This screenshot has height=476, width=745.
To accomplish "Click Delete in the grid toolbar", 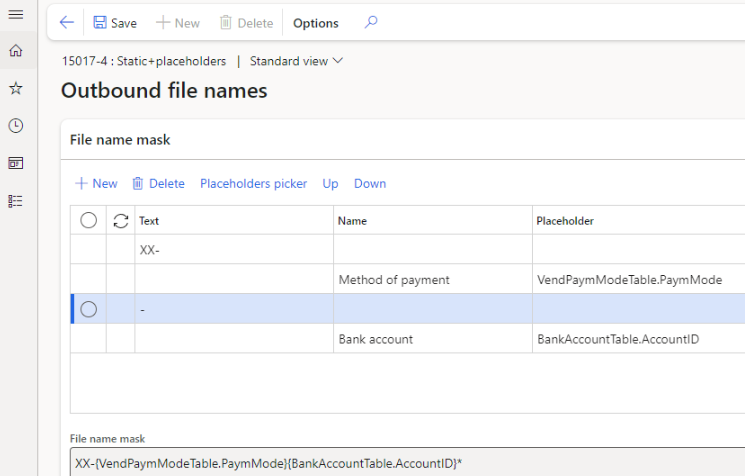I will point(158,183).
